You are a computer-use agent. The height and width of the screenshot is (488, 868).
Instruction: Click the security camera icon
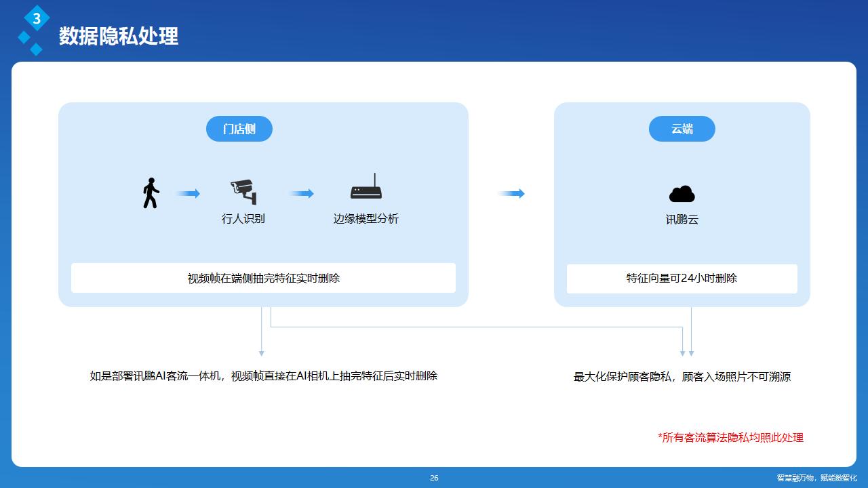coord(243,192)
